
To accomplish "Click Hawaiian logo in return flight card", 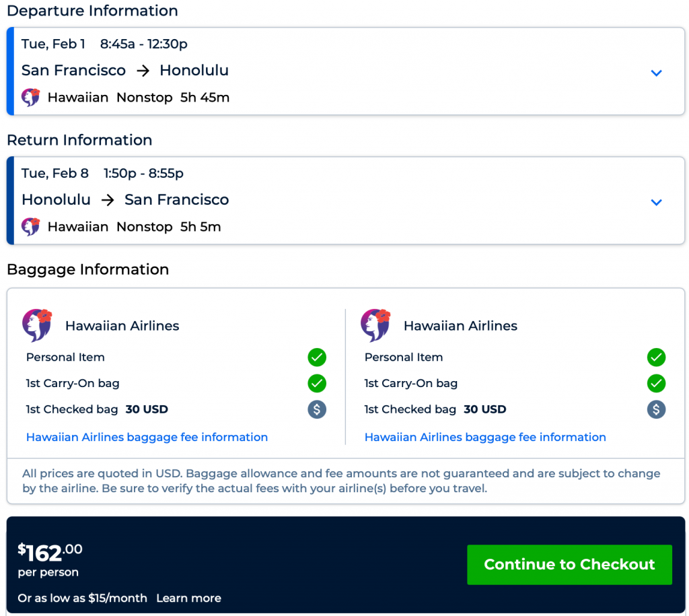I will click(31, 227).
